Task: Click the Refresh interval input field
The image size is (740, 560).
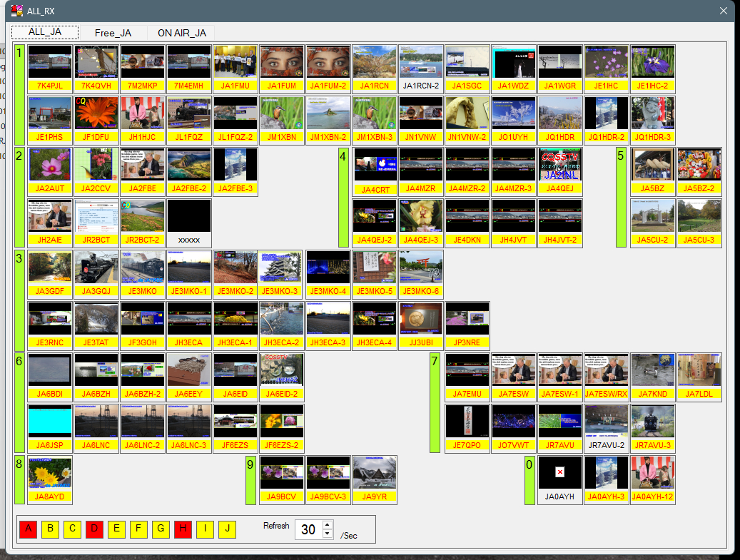Action: (x=308, y=529)
